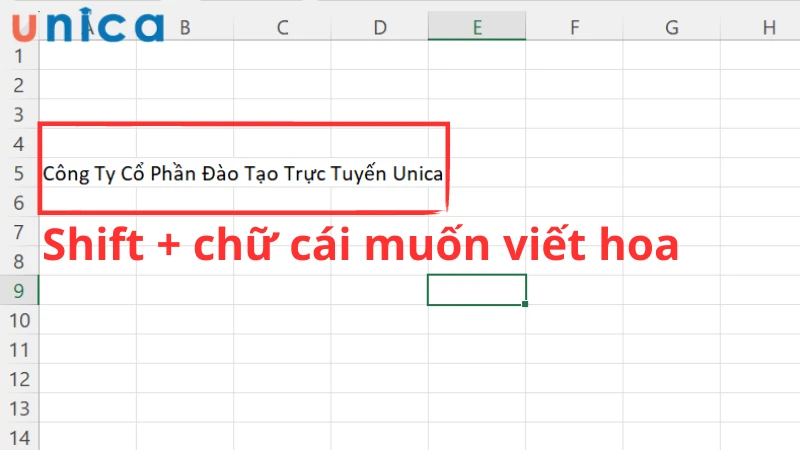Select row 3 header

[19, 114]
